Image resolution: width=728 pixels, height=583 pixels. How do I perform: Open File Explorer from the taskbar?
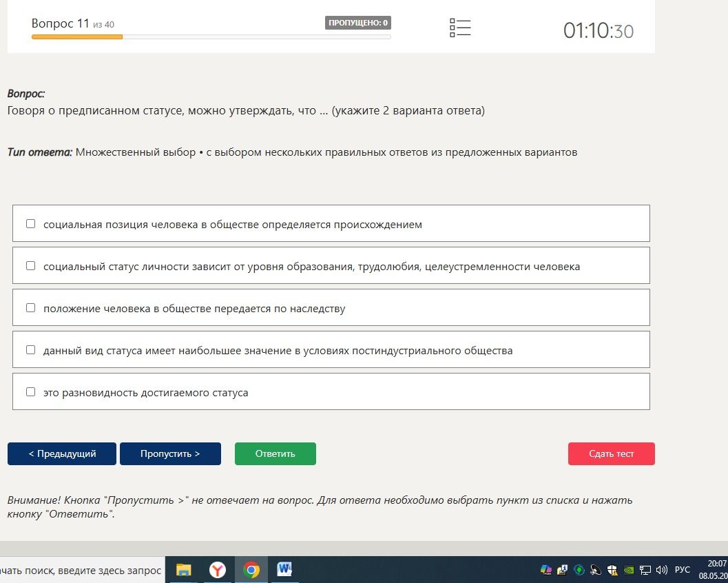tap(183, 569)
